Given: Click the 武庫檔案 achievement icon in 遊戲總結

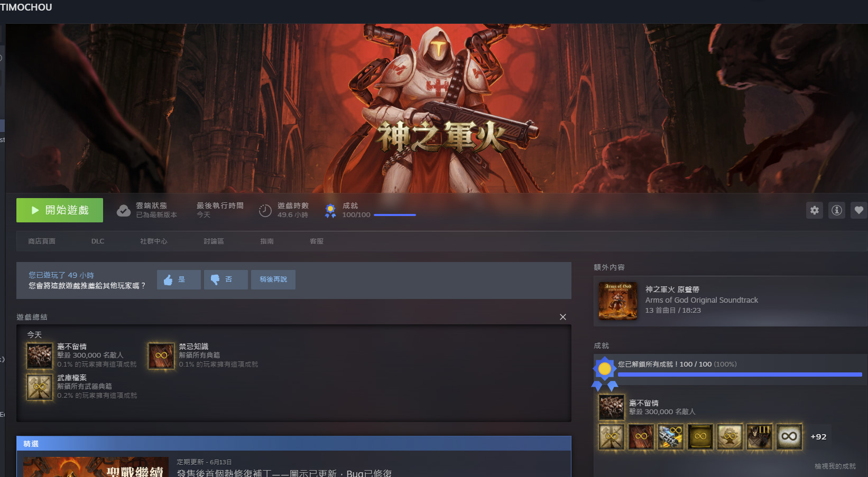Looking at the screenshot, I should point(40,387).
